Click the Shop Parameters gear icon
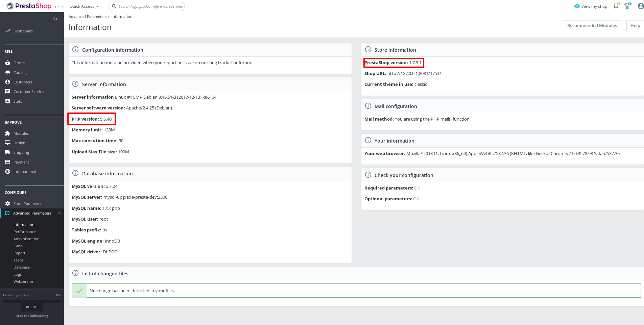The height and width of the screenshot is (325, 644). [8, 203]
